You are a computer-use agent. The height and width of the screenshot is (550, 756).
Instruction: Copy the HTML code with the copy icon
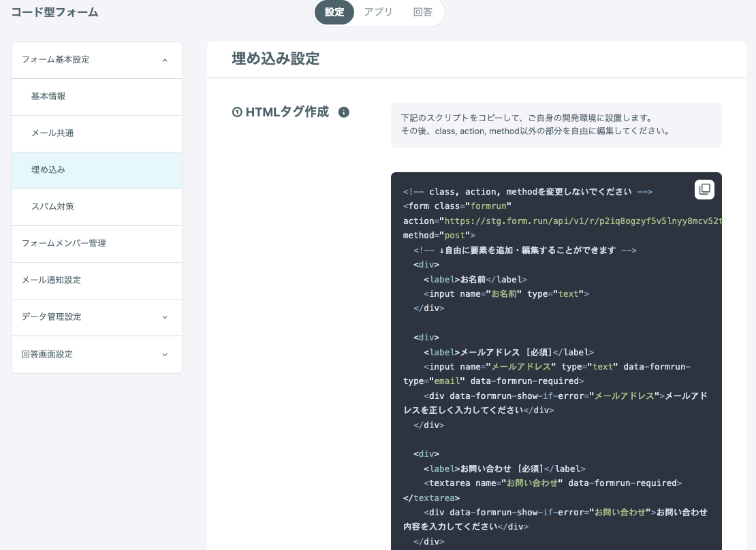point(704,189)
